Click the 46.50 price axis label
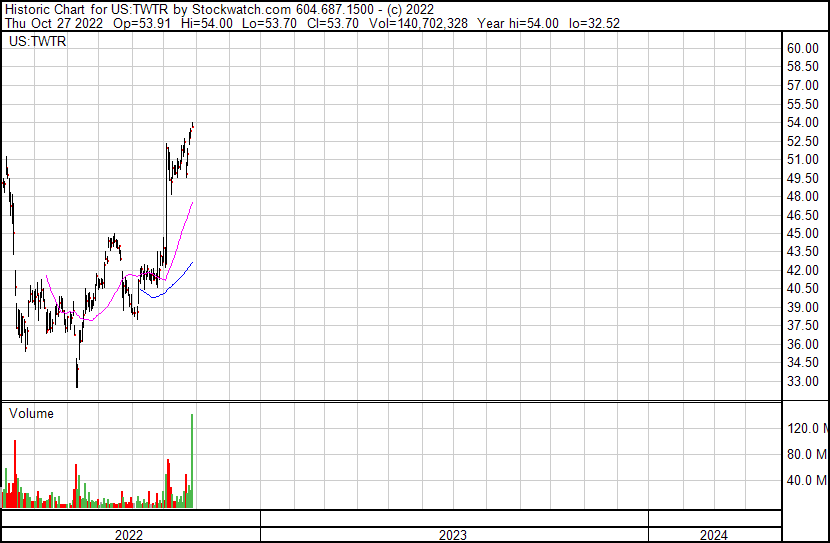Screen dimensions: 830x543 (x=803, y=215)
